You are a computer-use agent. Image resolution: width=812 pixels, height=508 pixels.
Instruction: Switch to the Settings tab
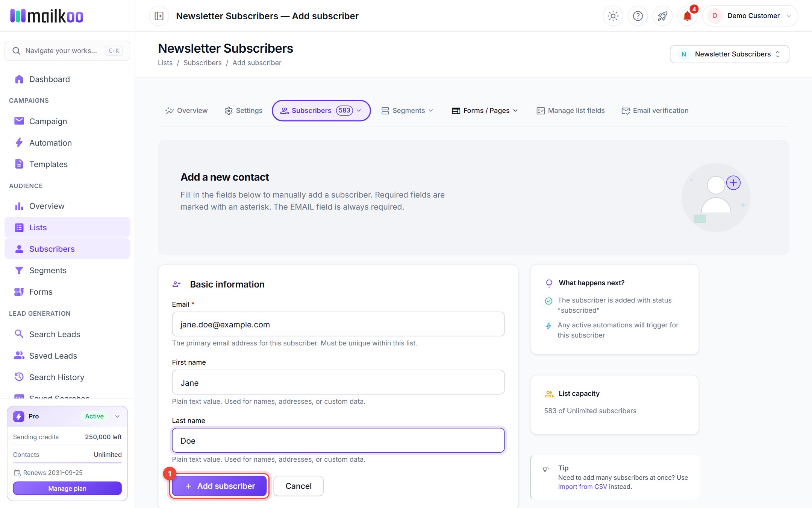[244, 111]
